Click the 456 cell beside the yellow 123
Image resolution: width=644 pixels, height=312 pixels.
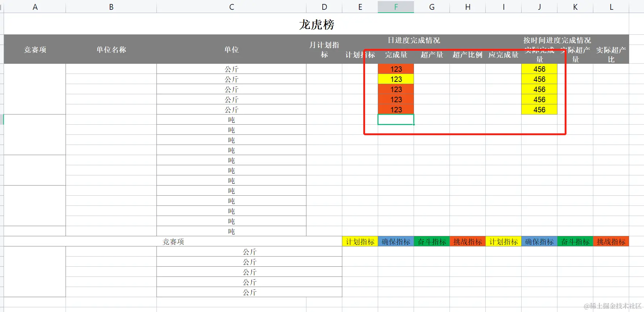click(539, 79)
